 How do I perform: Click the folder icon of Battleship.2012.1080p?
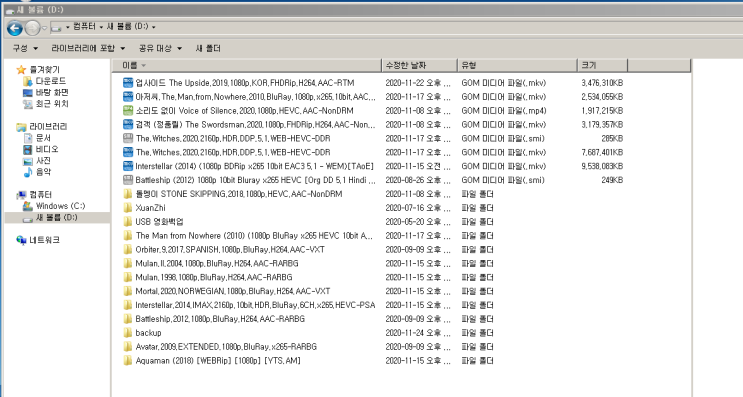[128, 319]
